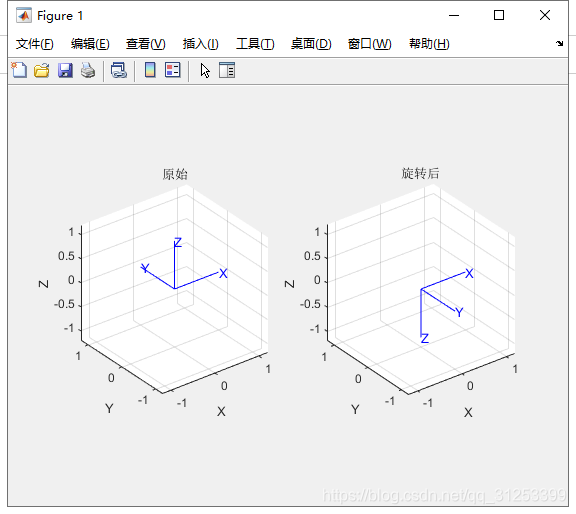Screen dimensions: 576x514
Task: Activate the Edit Plot arrow tool
Action: coord(205,70)
